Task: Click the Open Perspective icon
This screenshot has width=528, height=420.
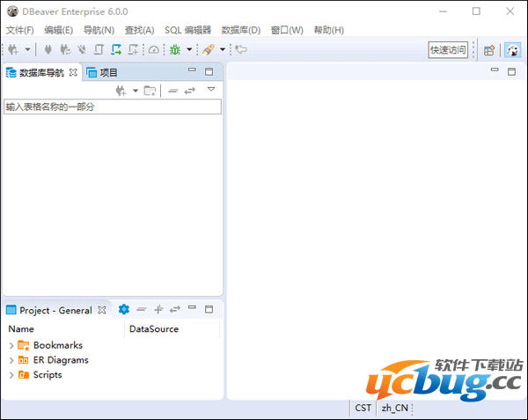Action: coord(489,50)
